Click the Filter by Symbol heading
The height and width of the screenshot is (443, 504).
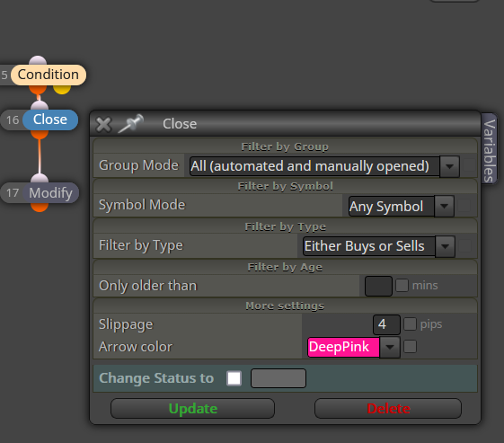pos(285,186)
